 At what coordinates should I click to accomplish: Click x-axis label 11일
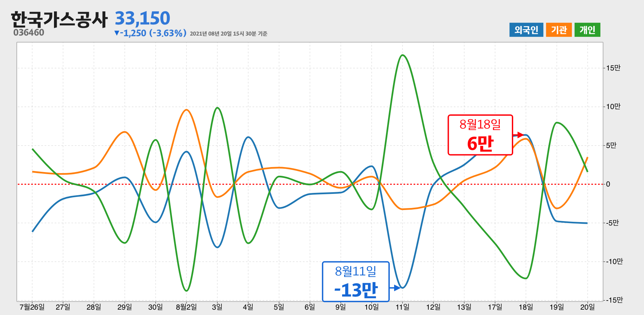pyautogui.click(x=402, y=307)
